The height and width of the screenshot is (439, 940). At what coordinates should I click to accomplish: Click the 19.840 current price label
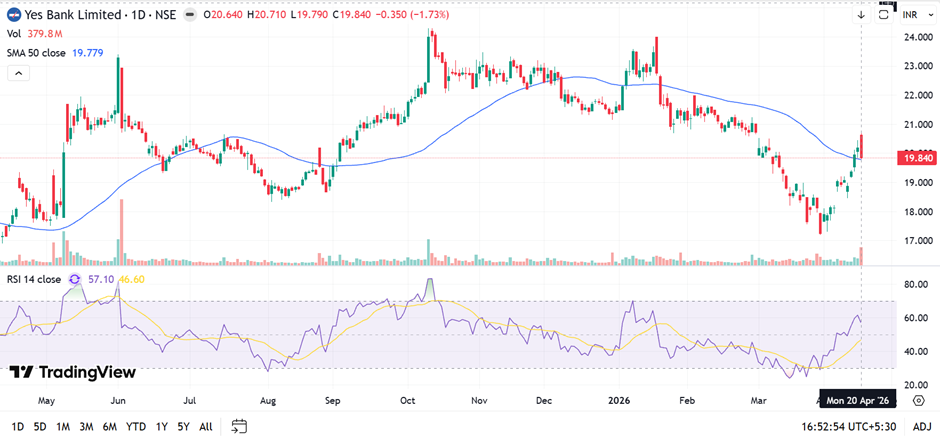point(917,158)
